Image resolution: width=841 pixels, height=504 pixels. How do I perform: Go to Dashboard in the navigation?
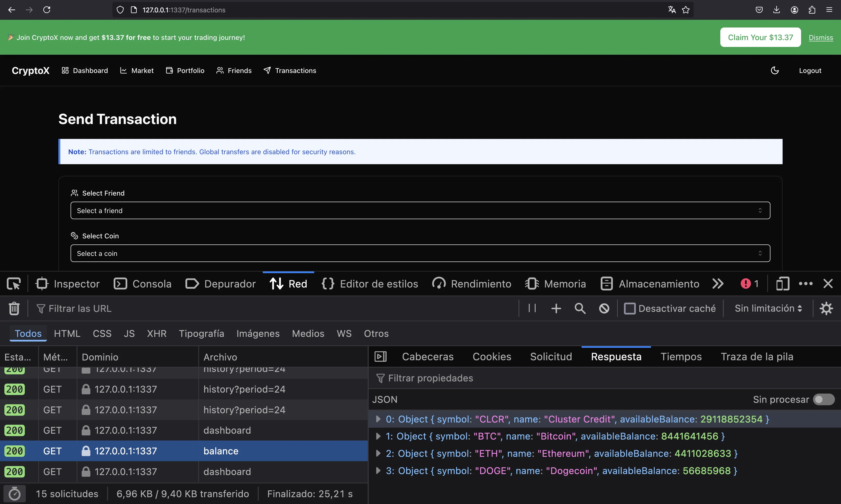(85, 71)
